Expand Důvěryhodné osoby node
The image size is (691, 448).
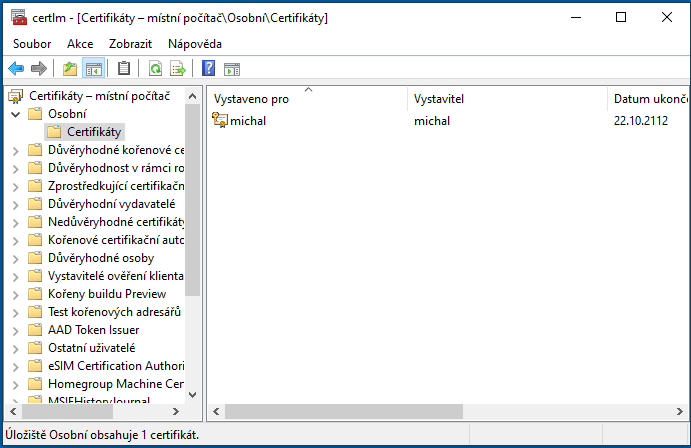16,259
